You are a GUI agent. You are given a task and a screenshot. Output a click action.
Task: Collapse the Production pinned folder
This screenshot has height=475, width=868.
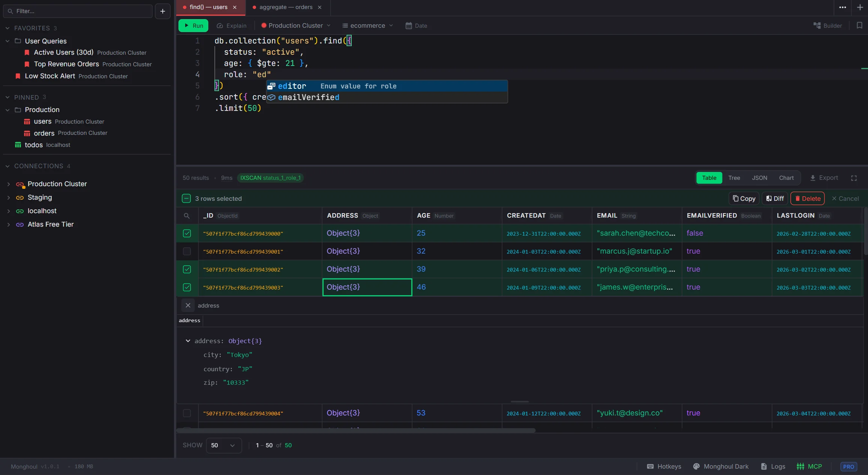[7, 110]
